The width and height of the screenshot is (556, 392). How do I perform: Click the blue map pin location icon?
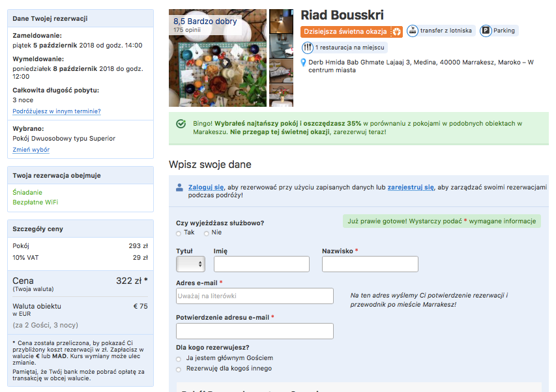(304, 63)
